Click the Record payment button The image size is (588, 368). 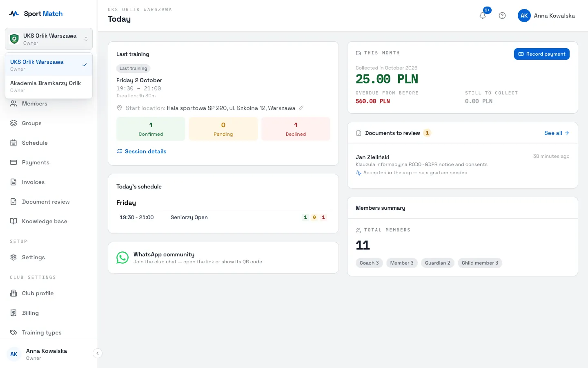[x=542, y=54]
